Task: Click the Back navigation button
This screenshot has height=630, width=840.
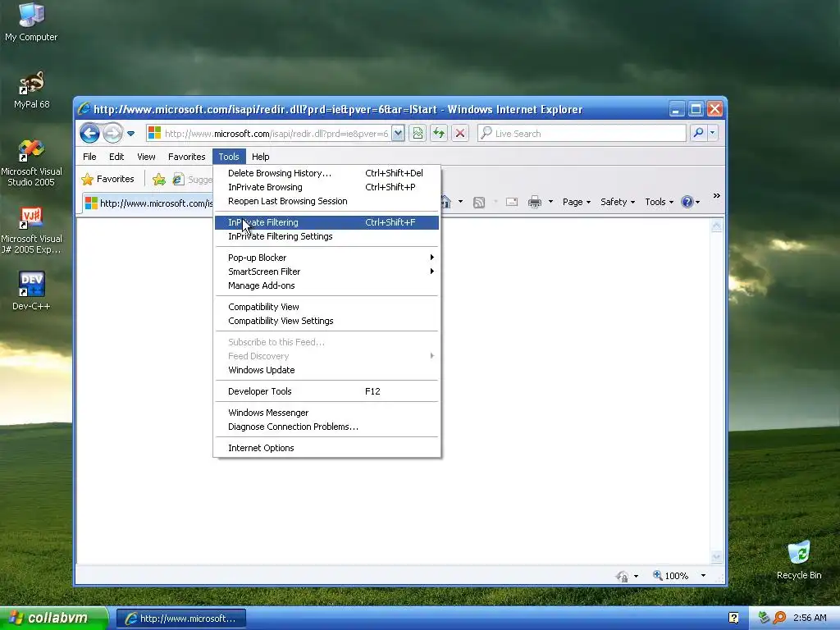Action: (x=90, y=133)
